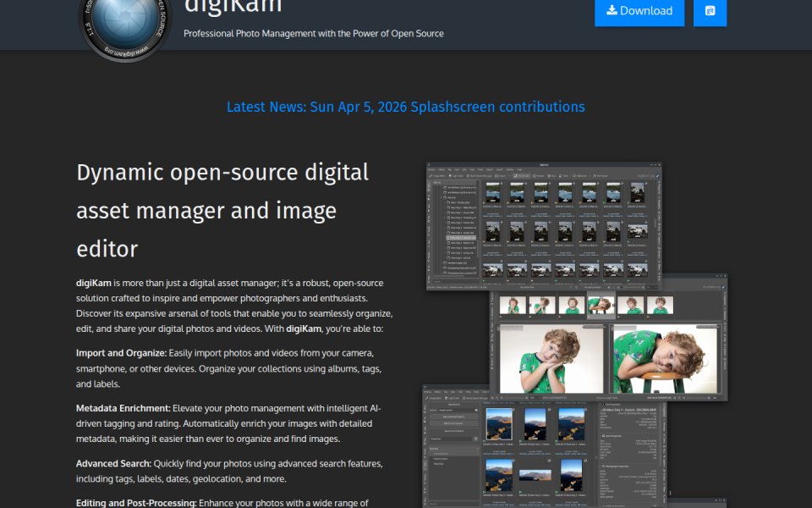Click the bold 'digiKam' word starting the first paragraph

94,283
